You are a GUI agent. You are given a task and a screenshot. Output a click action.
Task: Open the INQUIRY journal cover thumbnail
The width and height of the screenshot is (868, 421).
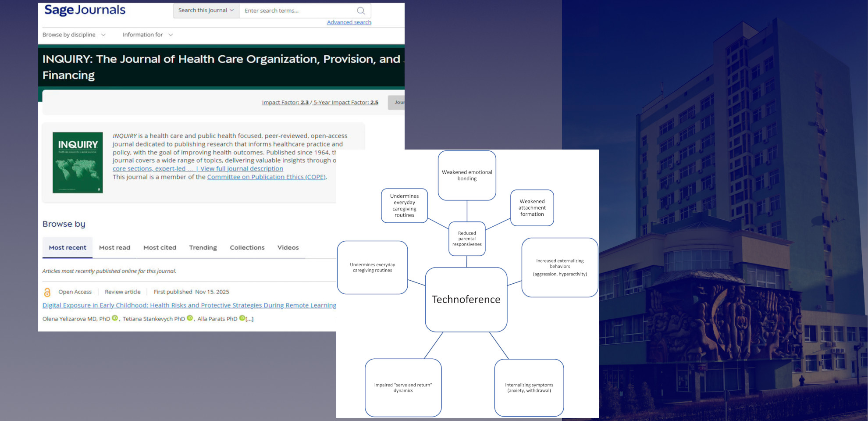click(x=78, y=162)
